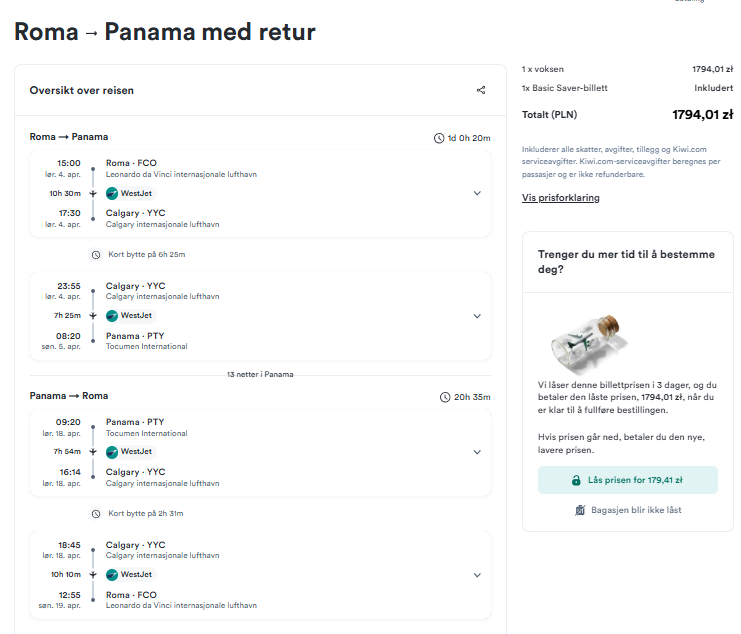Expand Roma FCO to Calgary flight details
This screenshot has height=634, width=741.
pos(477,193)
